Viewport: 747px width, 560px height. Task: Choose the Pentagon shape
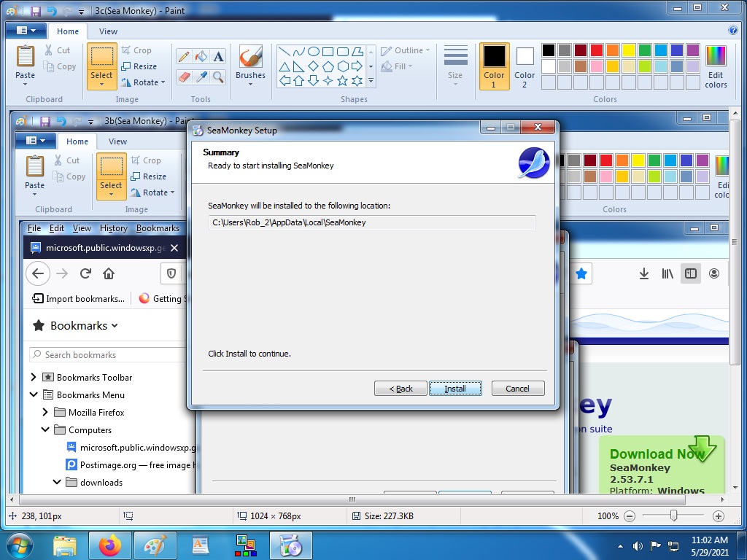[328, 66]
